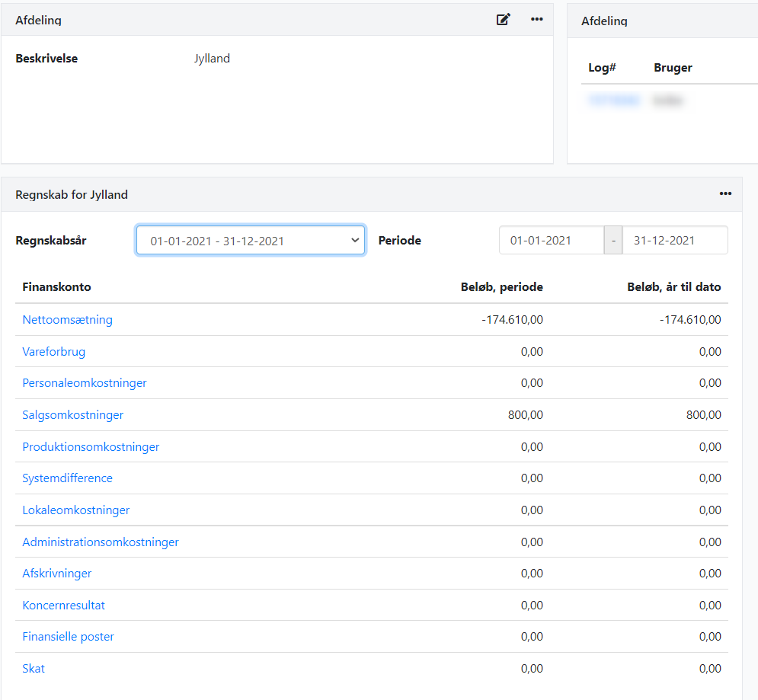Click the blurred Log# entry link
The height and width of the screenshot is (700, 758).
(x=614, y=101)
